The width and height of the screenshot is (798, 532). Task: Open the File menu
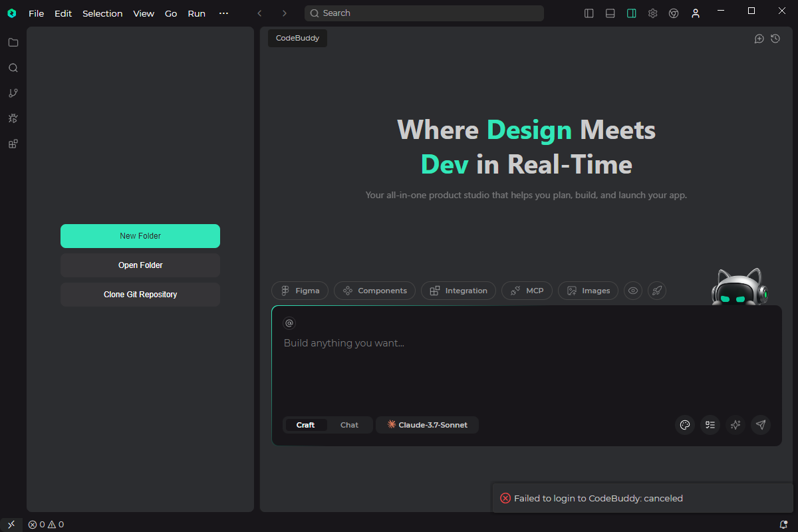coord(37,13)
